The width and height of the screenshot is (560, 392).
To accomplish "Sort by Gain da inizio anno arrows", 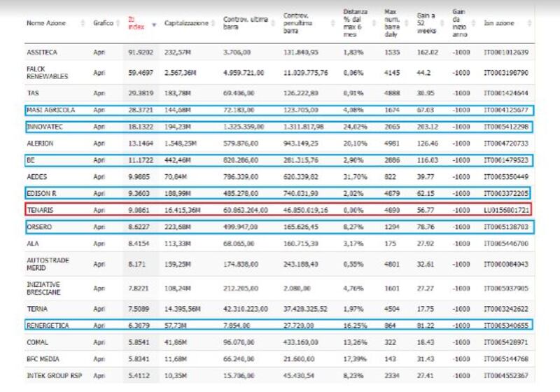I will click(x=474, y=23).
